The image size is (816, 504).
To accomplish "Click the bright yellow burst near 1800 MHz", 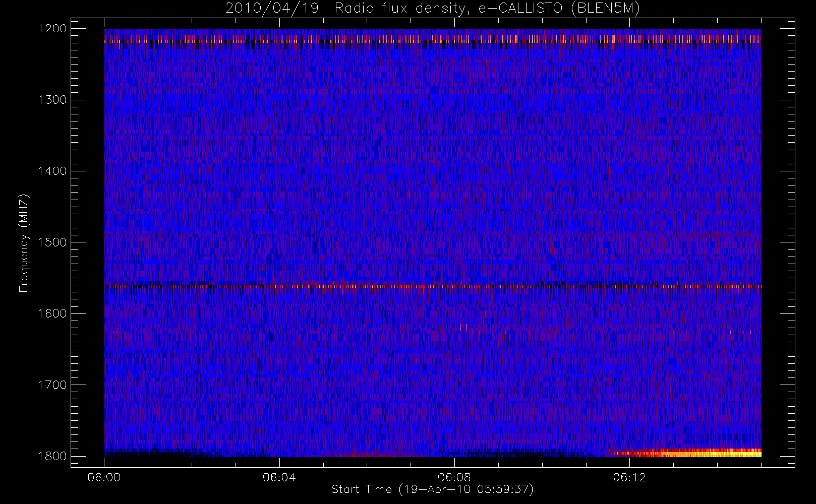I will [x=688, y=453].
